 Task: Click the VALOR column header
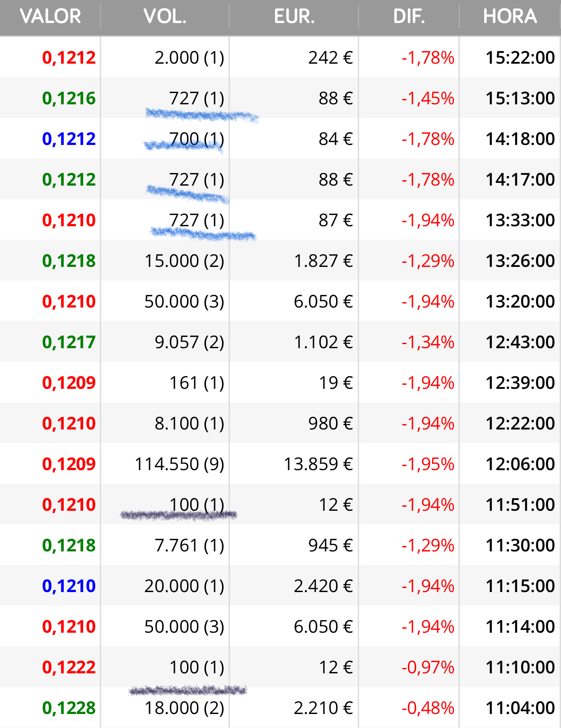[x=50, y=17]
